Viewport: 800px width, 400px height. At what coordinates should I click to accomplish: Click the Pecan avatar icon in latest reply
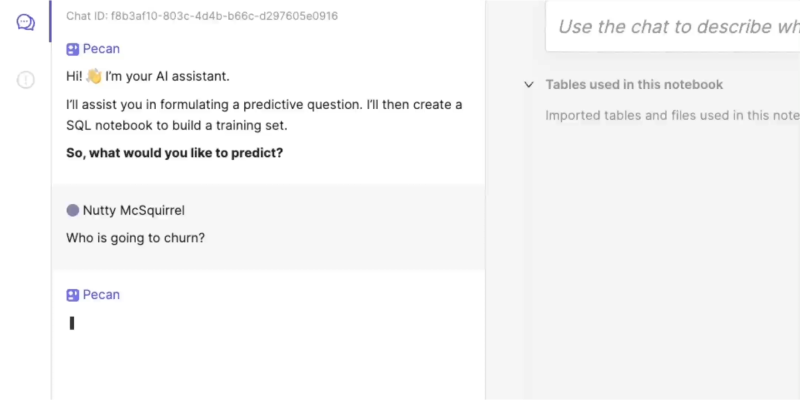[72, 295]
